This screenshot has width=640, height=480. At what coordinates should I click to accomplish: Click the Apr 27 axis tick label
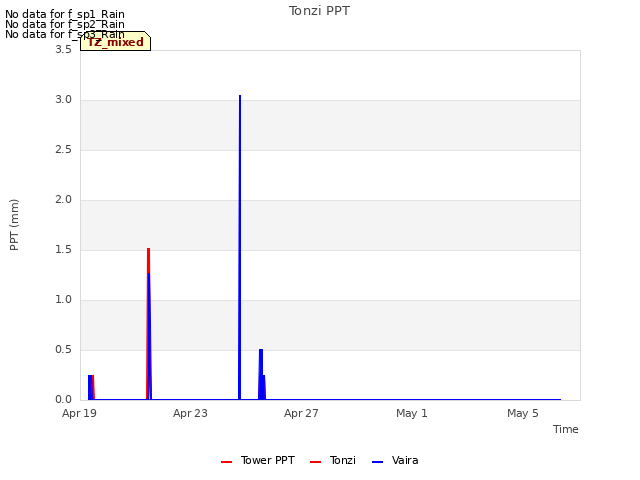tap(301, 413)
